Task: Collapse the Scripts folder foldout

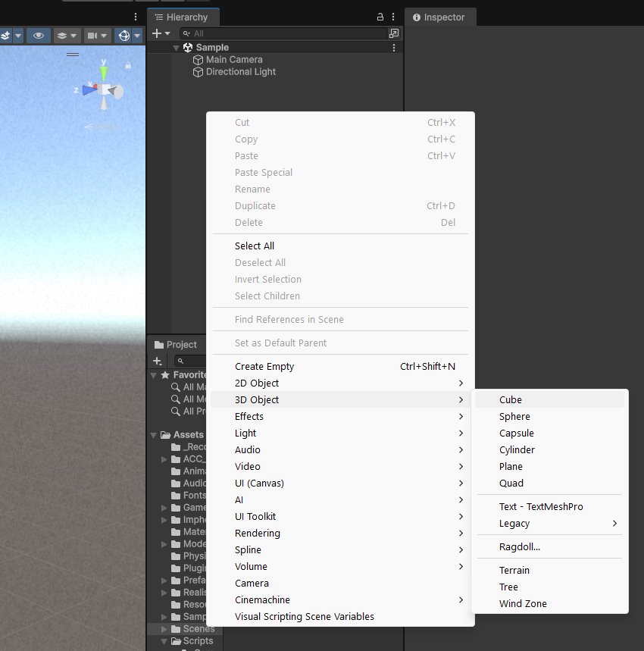Action: point(164,641)
